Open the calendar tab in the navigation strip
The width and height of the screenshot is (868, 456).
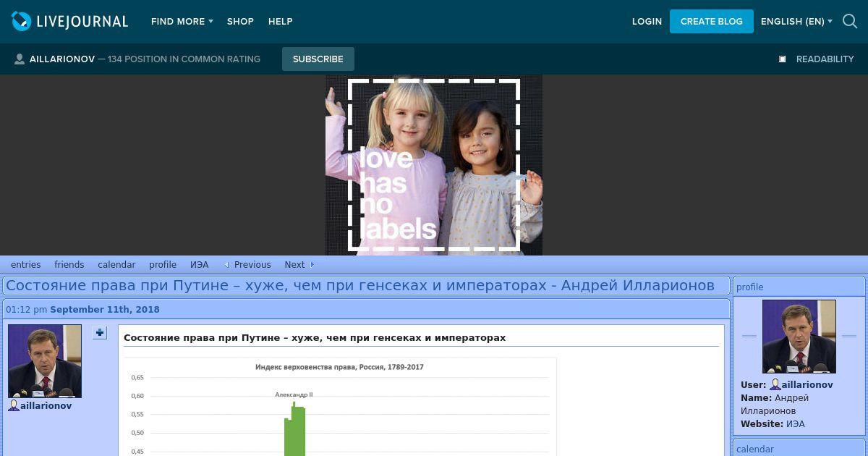(116, 265)
